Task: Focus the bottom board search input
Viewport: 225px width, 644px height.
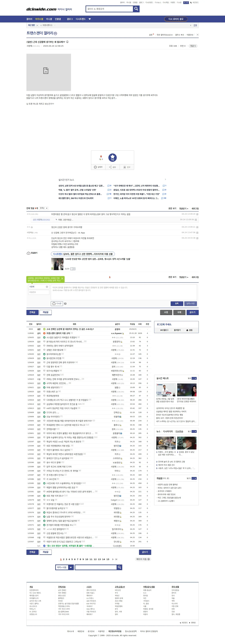Action: pos(96,567)
